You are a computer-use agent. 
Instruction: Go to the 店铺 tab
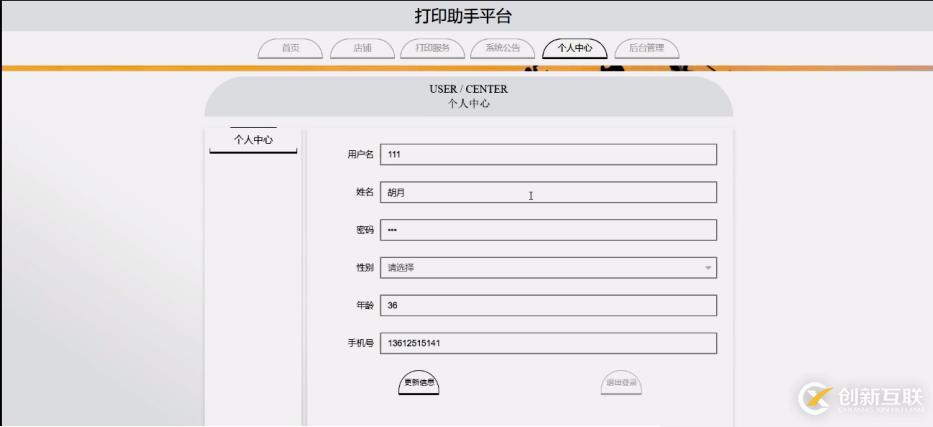(362, 49)
